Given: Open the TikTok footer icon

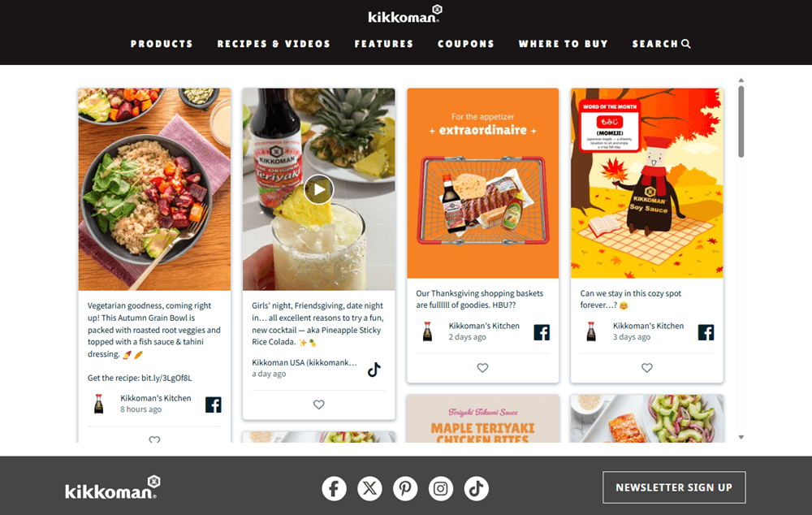Looking at the screenshot, I should click(477, 488).
